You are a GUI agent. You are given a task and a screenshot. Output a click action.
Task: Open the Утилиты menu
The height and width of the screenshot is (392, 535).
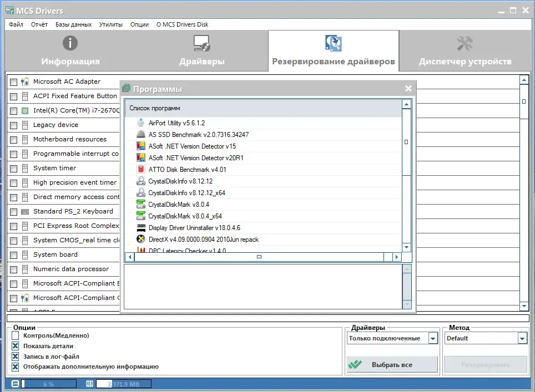pyautogui.click(x=111, y=24)
